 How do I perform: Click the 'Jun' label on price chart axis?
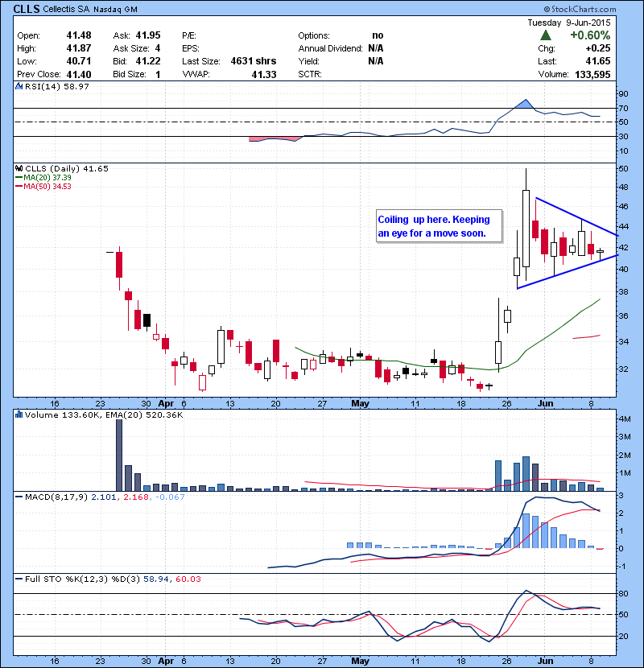click(x=545, y=403)
